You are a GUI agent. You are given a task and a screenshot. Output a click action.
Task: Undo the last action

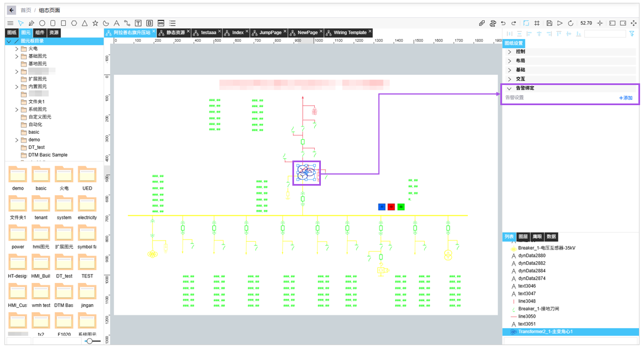pos(503,23)
